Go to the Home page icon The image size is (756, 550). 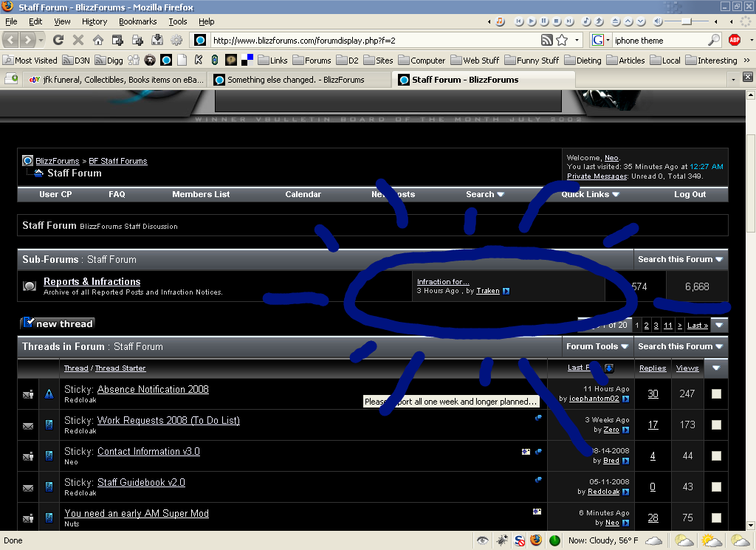coord(98,40)
